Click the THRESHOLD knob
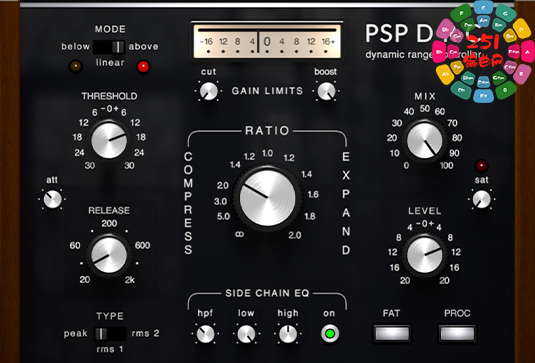 click(x=109, y=140)
